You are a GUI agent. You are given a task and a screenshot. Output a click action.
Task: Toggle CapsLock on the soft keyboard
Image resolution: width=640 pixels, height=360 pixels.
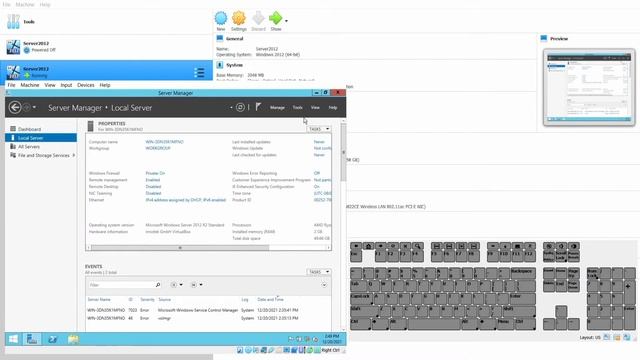tap(362, 298)
